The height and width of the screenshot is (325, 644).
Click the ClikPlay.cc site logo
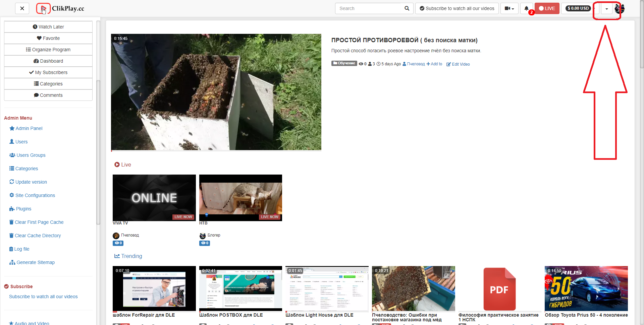pos(60,8)
